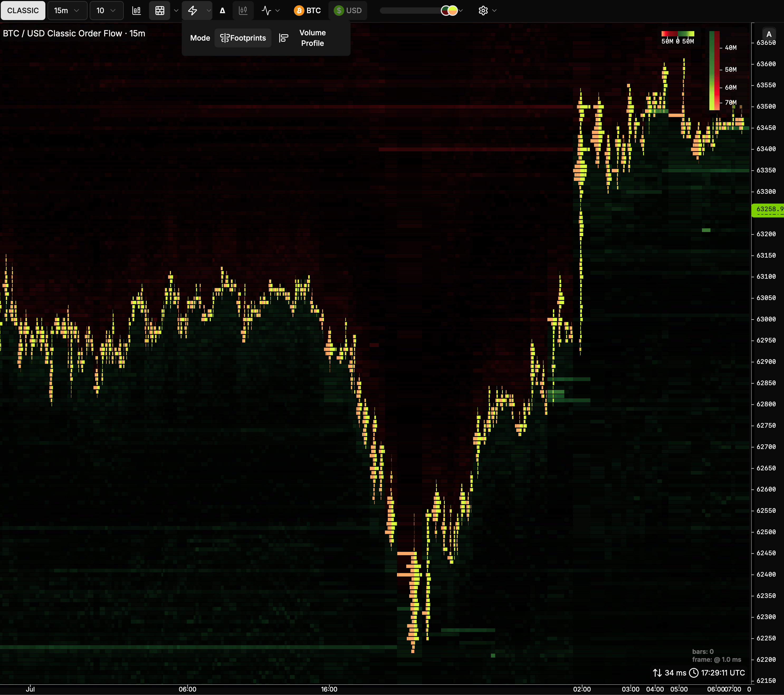Image resolution: width=784 pixels, height=695 pixels.
Task: Click the 'BTC / USD Classic Order Flow · 15m' title
Action: tap(74, 33)
